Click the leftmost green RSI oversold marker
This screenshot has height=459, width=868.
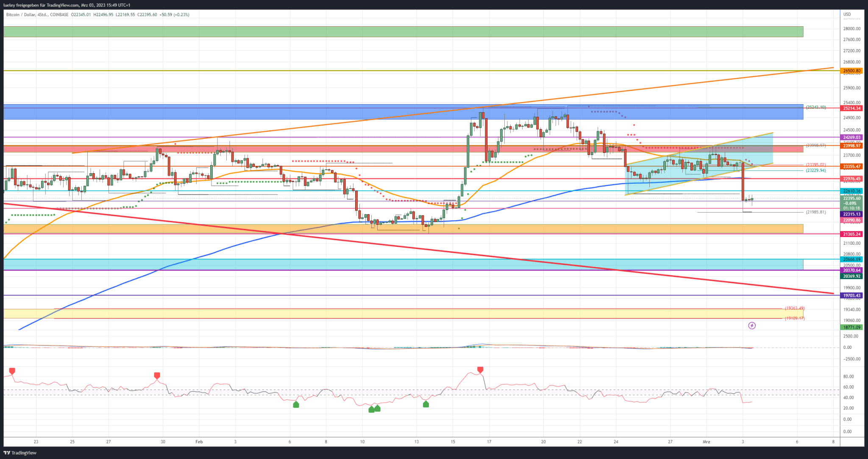click(x=296, y=405)
